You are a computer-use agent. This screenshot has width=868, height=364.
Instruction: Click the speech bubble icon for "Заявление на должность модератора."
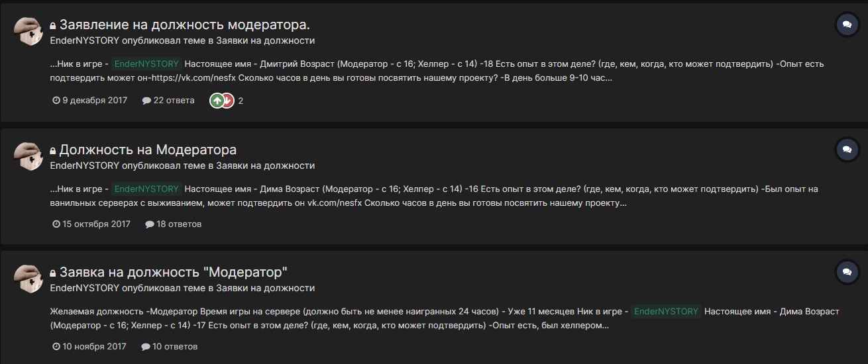846,25
